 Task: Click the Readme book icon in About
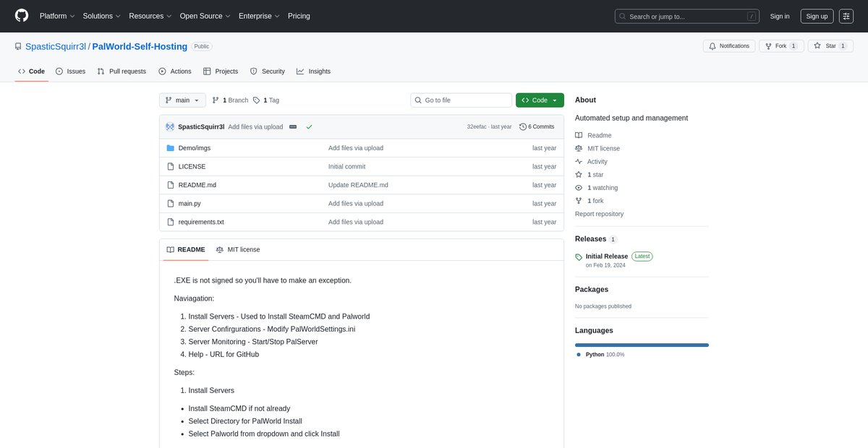point(579,135)
